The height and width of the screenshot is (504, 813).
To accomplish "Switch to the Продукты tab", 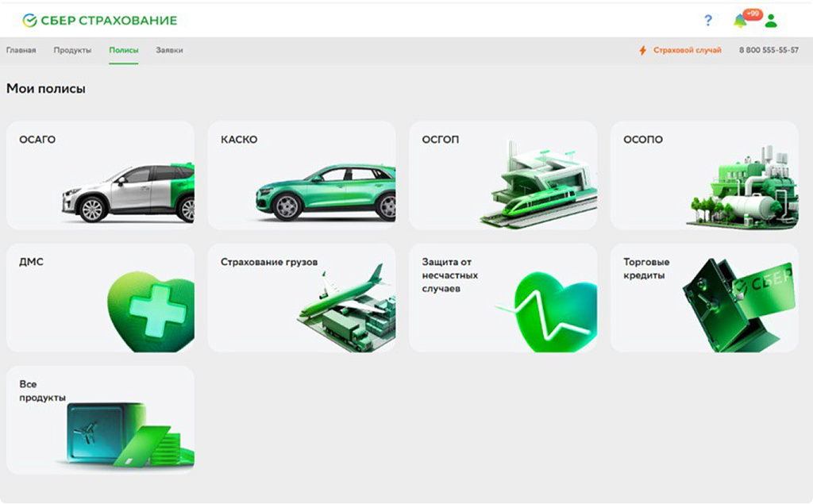I will pos(72,50).
